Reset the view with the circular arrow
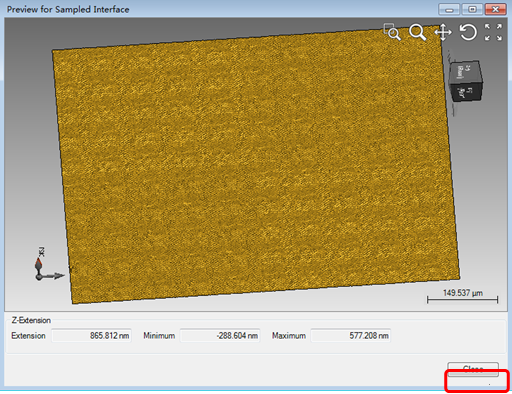The image size is (512, 394). point(468,32)
